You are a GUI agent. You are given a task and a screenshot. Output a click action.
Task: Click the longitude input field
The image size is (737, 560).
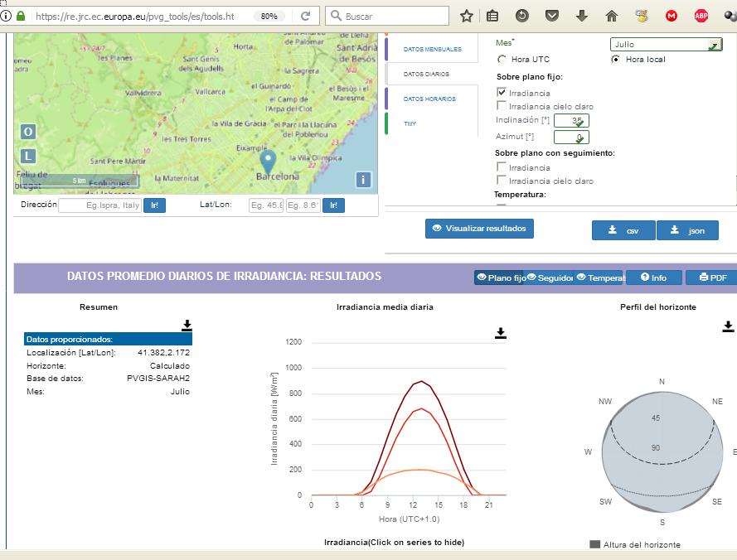tap(303, 205)
